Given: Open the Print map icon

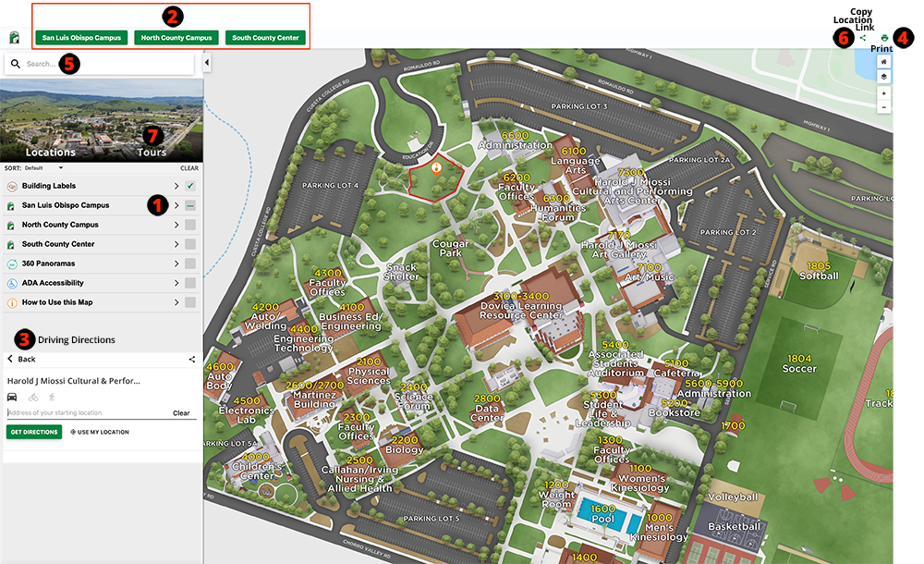Looking at the screenshot, I should 884,39.
